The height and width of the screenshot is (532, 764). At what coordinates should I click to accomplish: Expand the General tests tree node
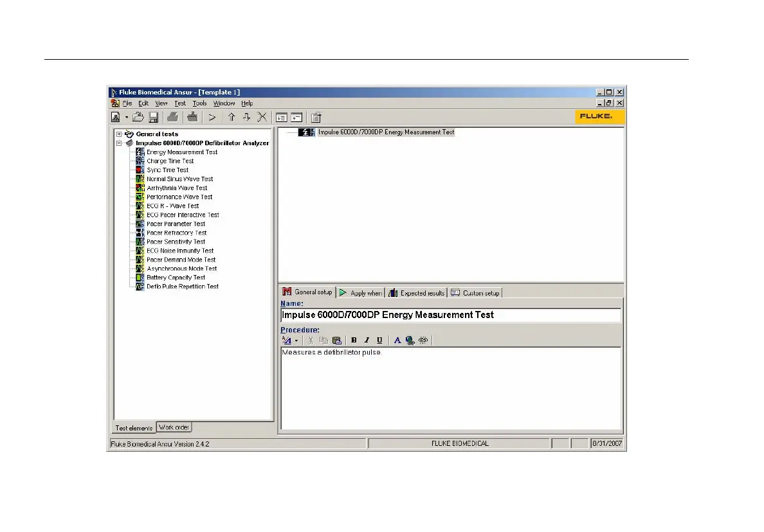[x=119, y=134]
